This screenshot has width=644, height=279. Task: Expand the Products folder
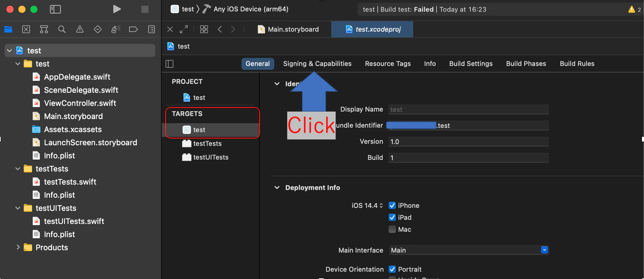pyautogui.click(x=18, y=247)
